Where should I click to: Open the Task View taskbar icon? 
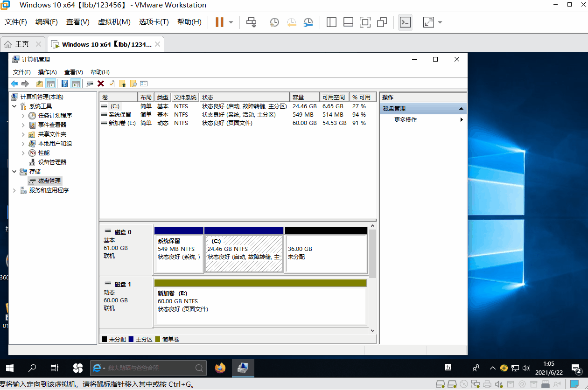tap(55, 368)
